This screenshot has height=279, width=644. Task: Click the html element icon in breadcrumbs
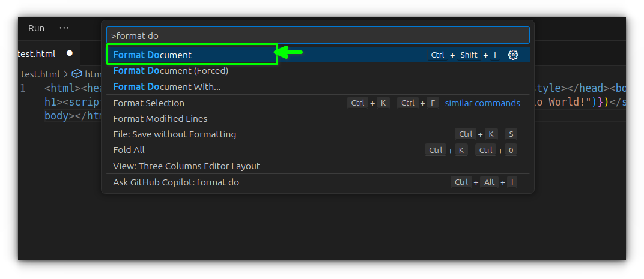pyautogui.click(x=77, y=74)
